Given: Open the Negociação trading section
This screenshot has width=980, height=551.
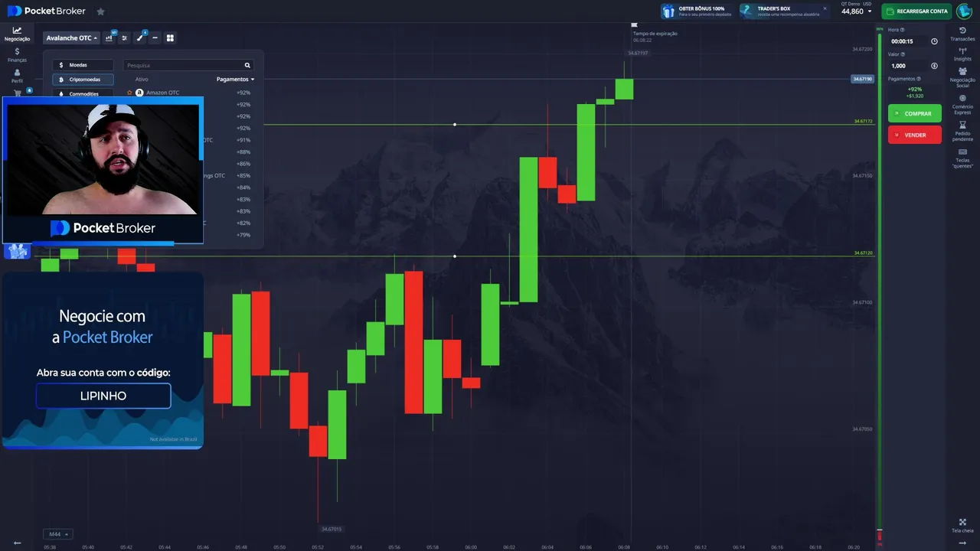Looking at the screenshot, I should click(17, 34).
